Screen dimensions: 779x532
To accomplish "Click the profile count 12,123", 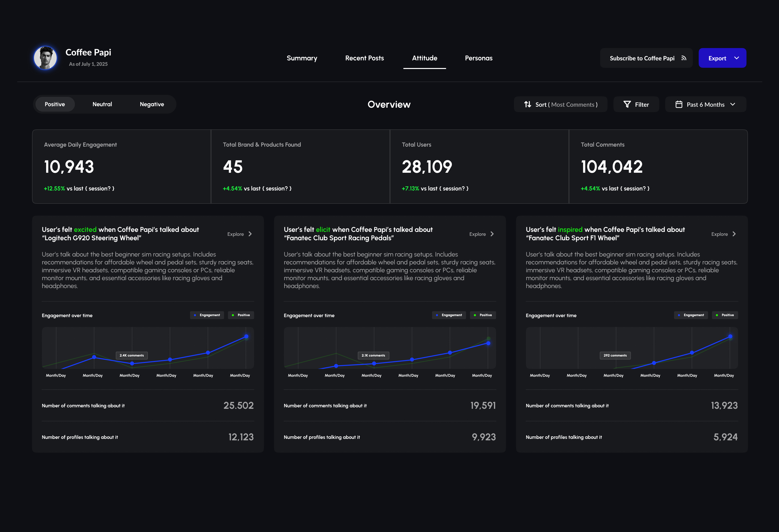I will tap(241, 437).
